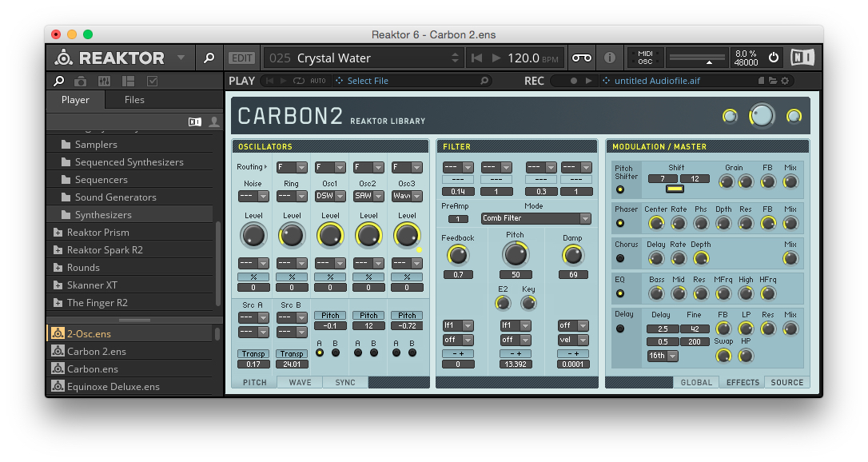This screenshot has height=462, width=868.
Task: Click the untitled Audiofile.aif link
Action: [656, 81]
